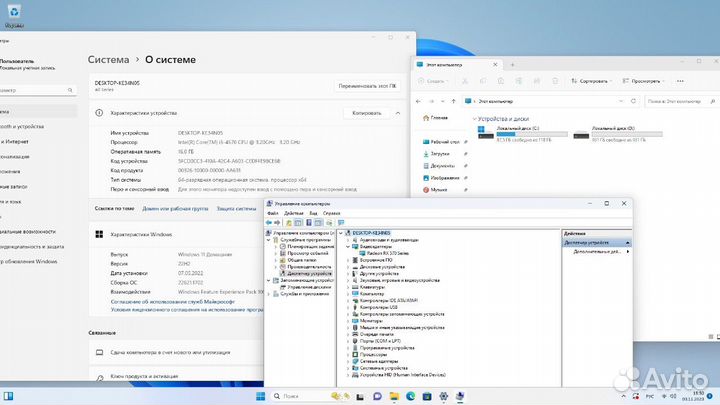
Task: Open the File menu in Computer Management
Action: tap(272, 213)
